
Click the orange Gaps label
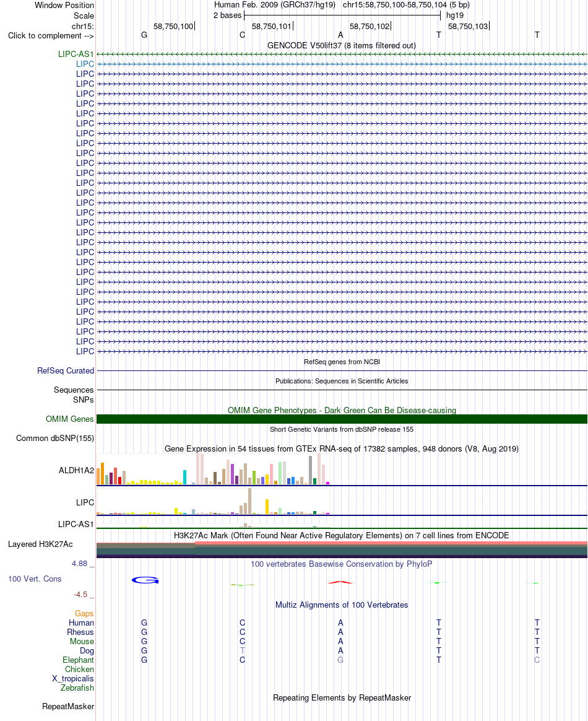click(84, 613)
